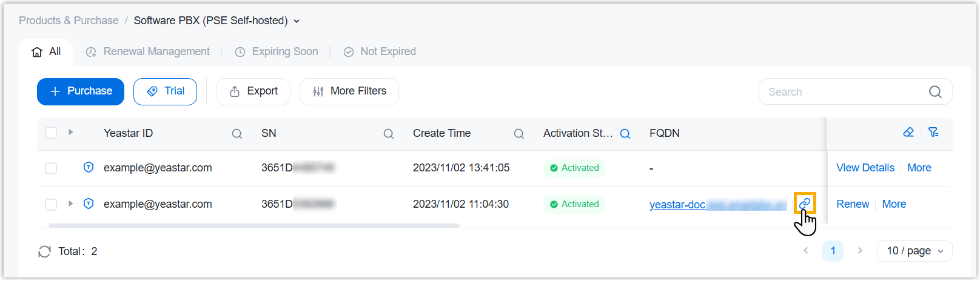Screen dimensions: 980x281
Task: Expand the second row details arrow
Action: pos(71,203)
